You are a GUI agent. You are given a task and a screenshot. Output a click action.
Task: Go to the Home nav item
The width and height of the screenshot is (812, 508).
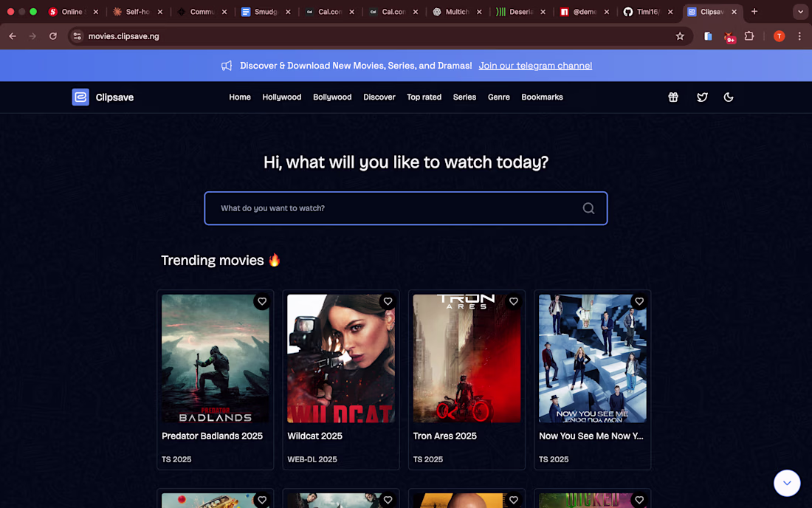pos(240,97)
